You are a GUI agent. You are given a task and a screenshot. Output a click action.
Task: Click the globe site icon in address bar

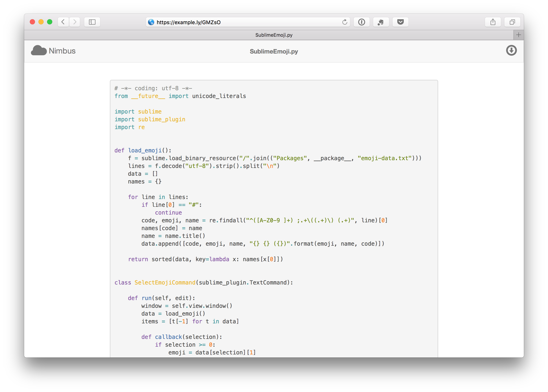(x=151, y=22)
